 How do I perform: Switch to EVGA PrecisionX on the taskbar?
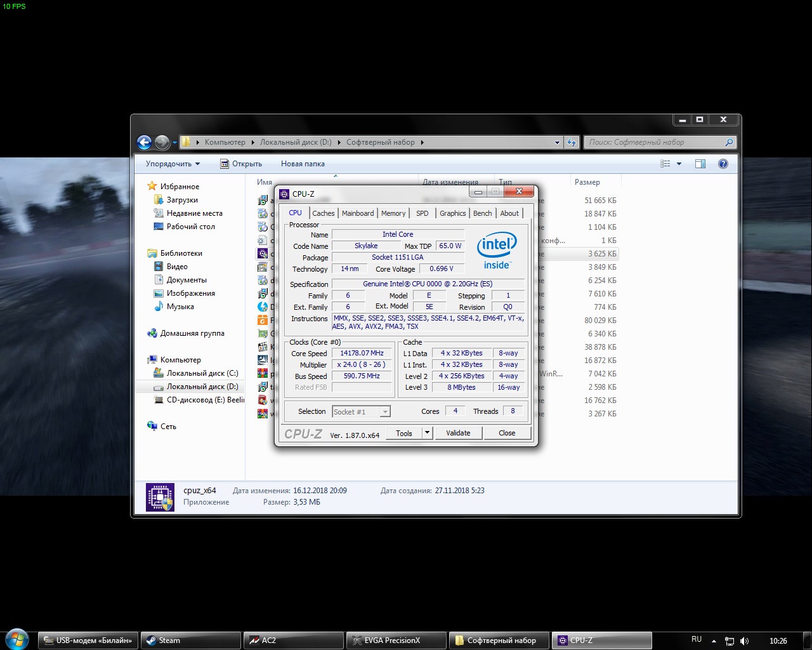396,640
